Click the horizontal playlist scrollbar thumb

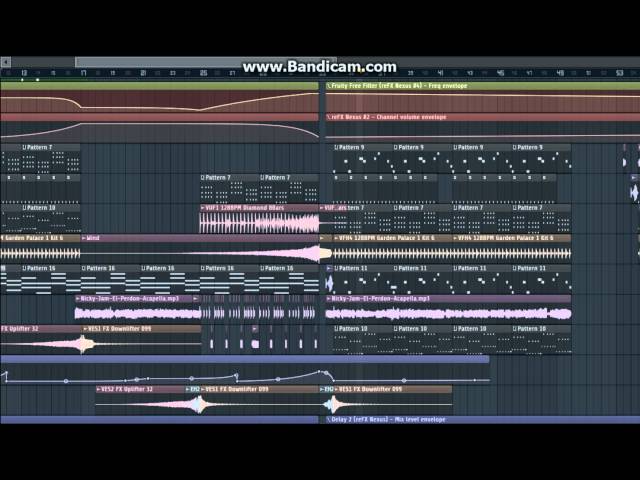coord(206,62)
